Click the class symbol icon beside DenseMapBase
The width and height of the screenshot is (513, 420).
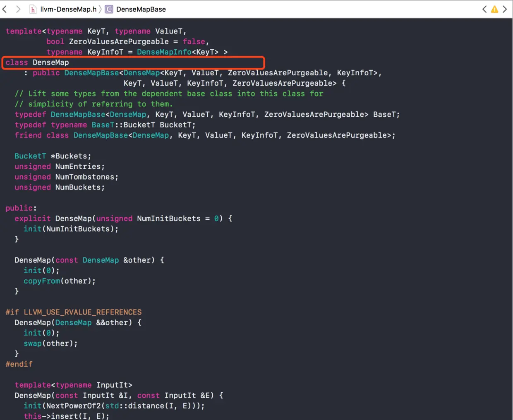[109, 9]
